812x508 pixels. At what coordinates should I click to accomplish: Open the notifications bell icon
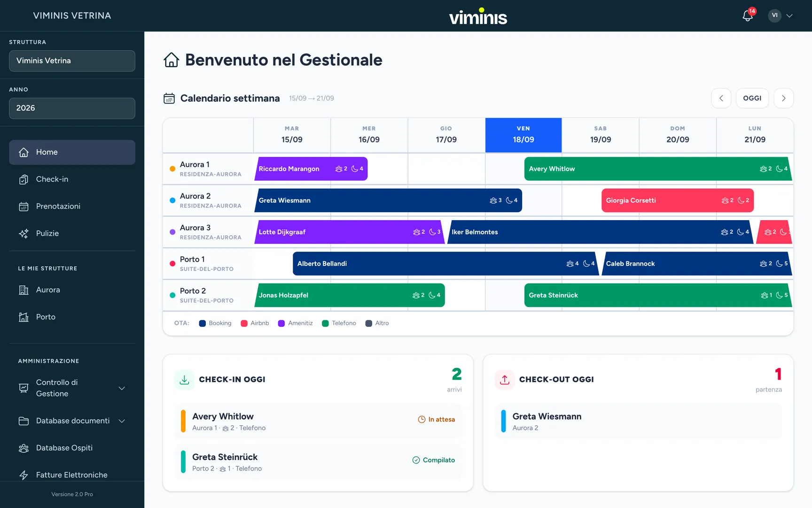(747, 16)
